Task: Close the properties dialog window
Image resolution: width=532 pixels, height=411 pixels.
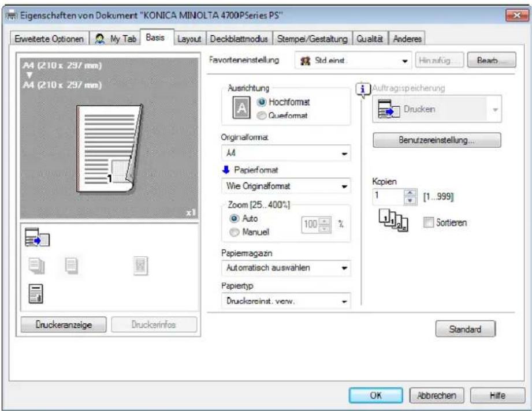Action: point(517,15)
